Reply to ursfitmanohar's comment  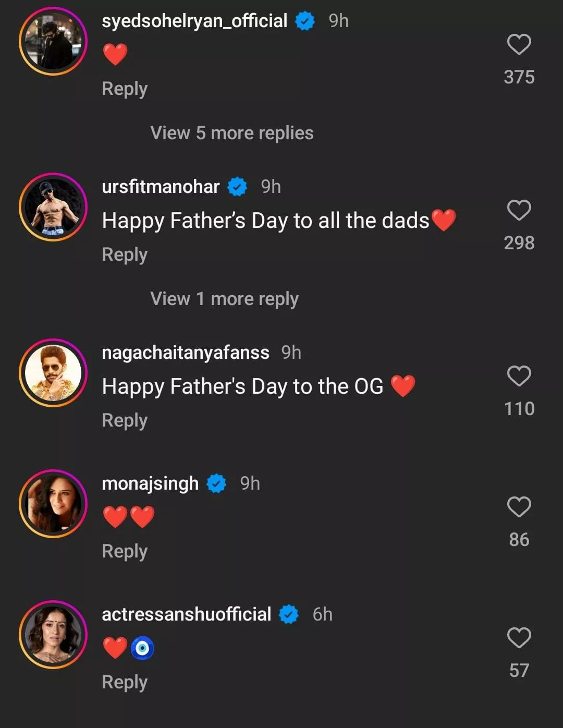(125, 254)
